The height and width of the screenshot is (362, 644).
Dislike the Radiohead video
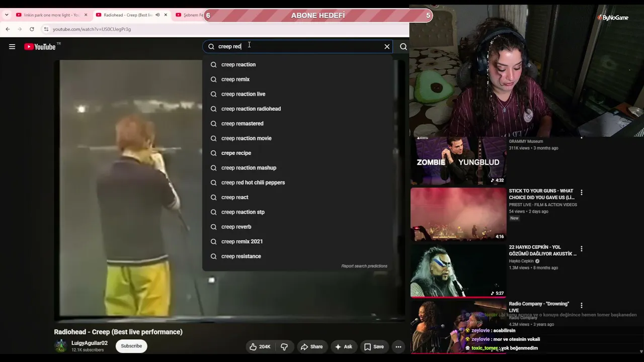(284, 346)
